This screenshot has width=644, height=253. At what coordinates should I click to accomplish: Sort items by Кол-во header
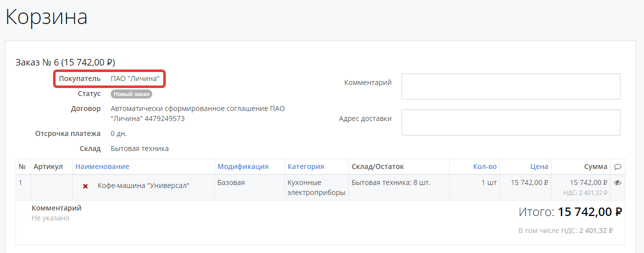pos(485,166)
